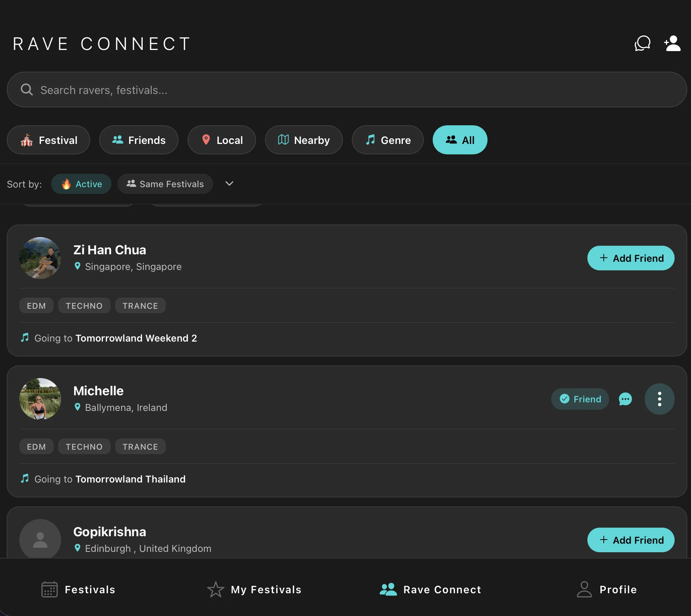Click Michelle's name

click(98, 391)
